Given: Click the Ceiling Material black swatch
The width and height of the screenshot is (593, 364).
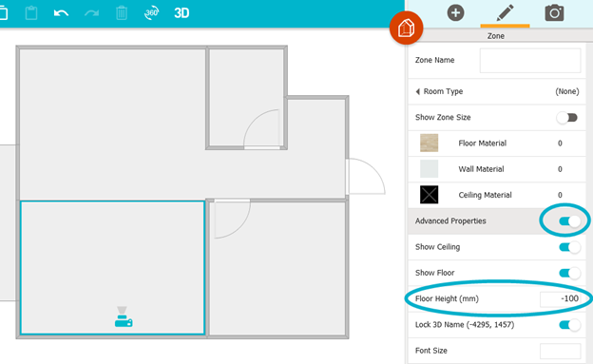Looking at the screenshot, I should [430, 195].
